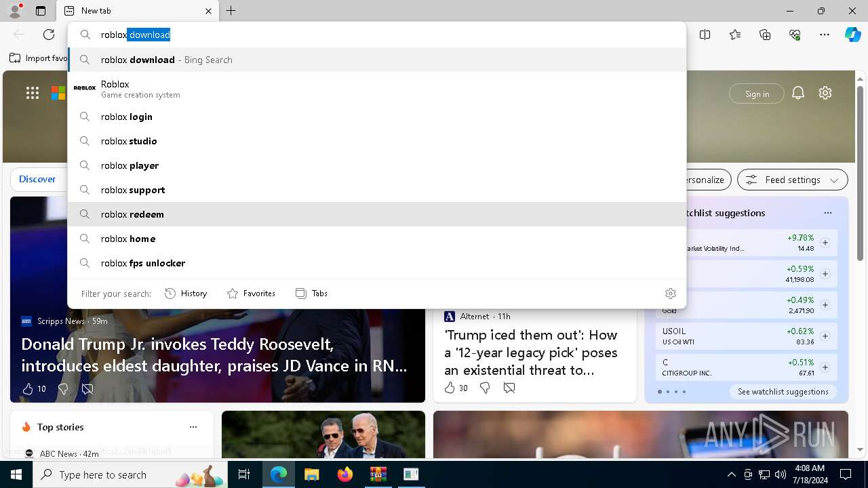Choose the roblox redeem suggestion
This screenshot has width=868, height=488.
[x=377, y=214]
